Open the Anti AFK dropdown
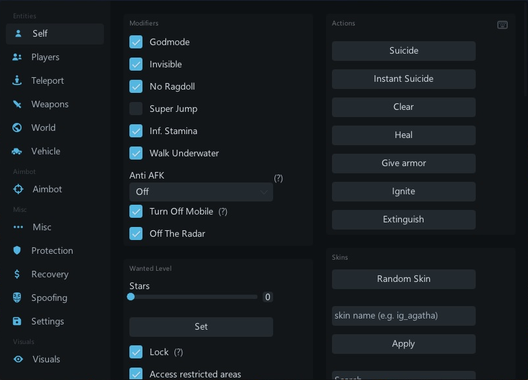The height and width of the screenshot is (380, 528). [x=201, y=192]
